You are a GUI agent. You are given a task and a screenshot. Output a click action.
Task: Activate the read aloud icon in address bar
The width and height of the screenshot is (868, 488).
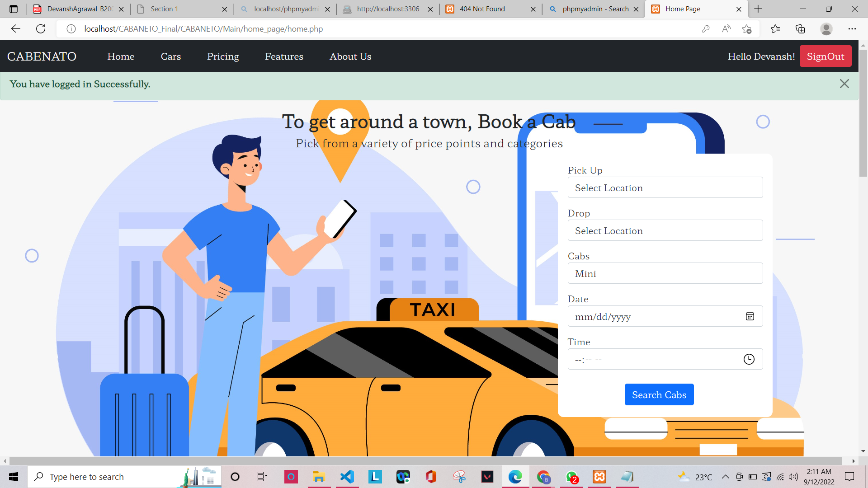coord(726,28)
